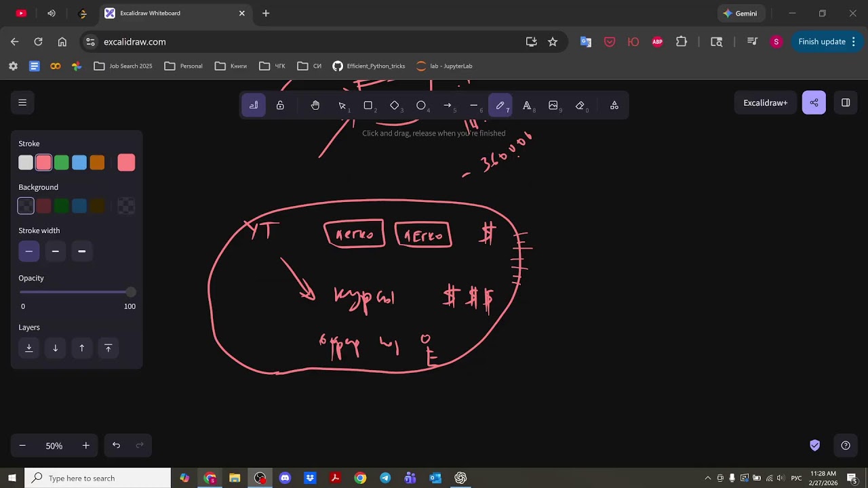The image size is (868, 488).
Task: Open Telegram from the taskbar
Action: [385, 478]
